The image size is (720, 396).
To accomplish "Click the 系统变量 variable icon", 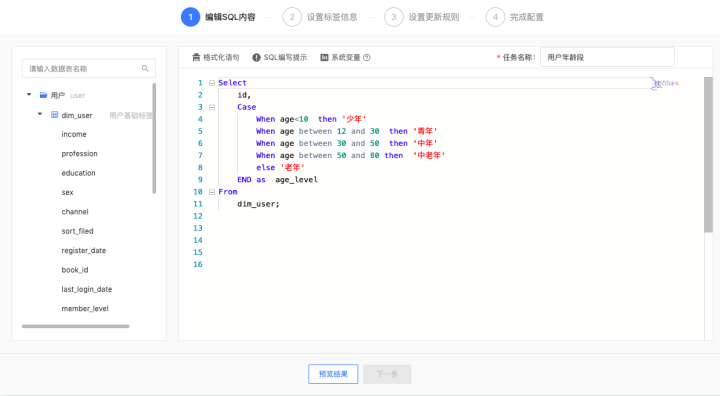I will (x=324, y=57).
